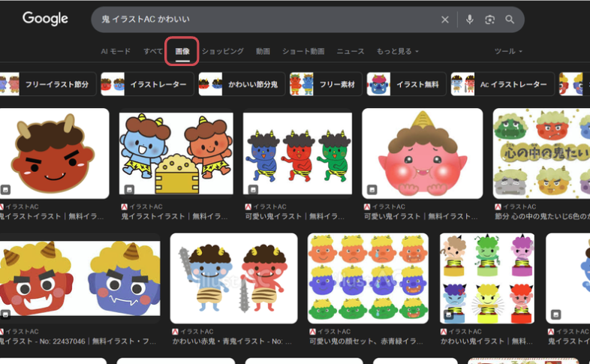Open the 心の中の鬼たいじ image thumbnail
Image resolution: width=590 pixels, height=364 pixels.
click(x=540, y=153)
